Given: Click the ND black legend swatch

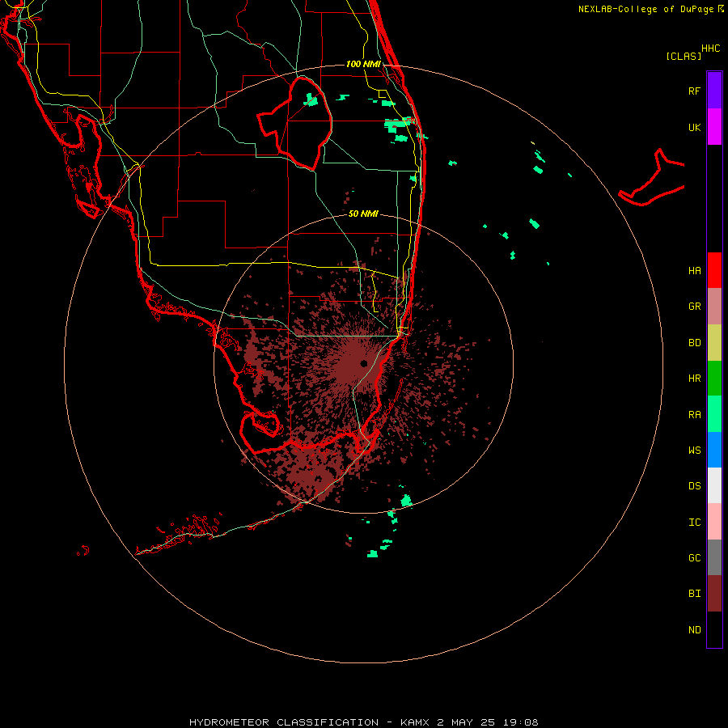Looking at the screenshot, I should point(714,629).
